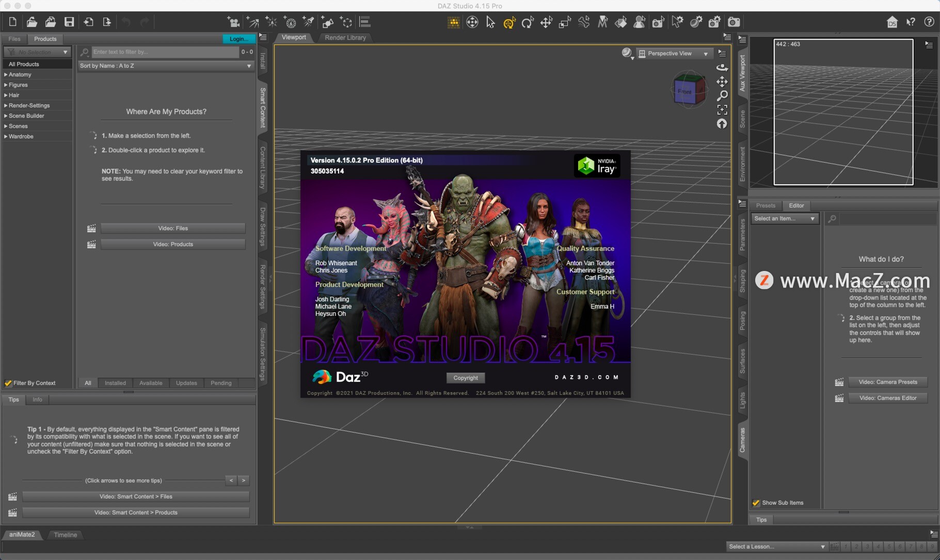Click the Save disk icon

click(x=69, y=22)
